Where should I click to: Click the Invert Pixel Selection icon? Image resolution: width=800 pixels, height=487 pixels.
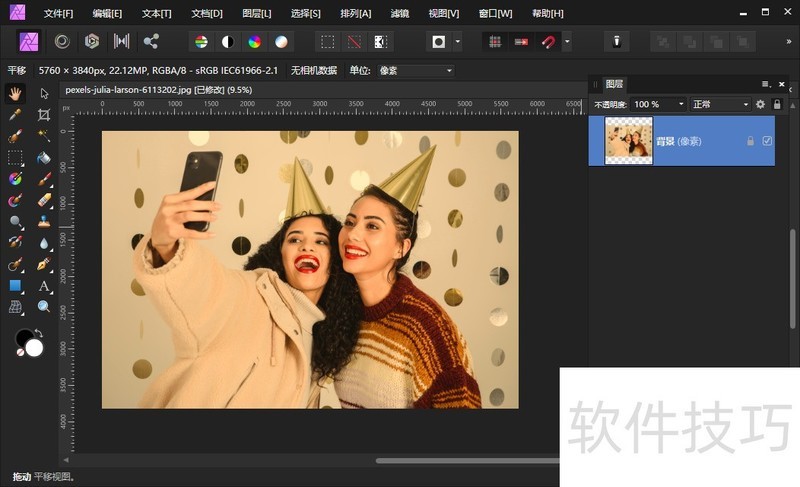pos(381,42)
